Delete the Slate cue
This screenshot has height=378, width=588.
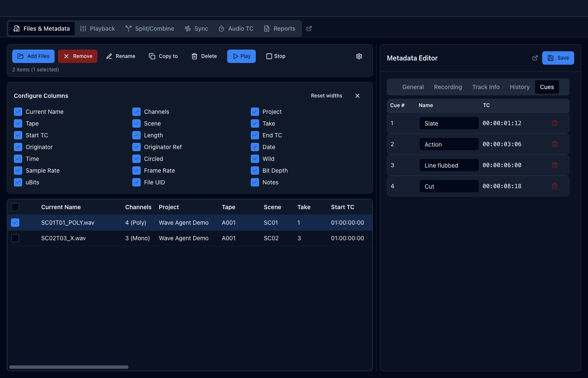click(555, 123)
